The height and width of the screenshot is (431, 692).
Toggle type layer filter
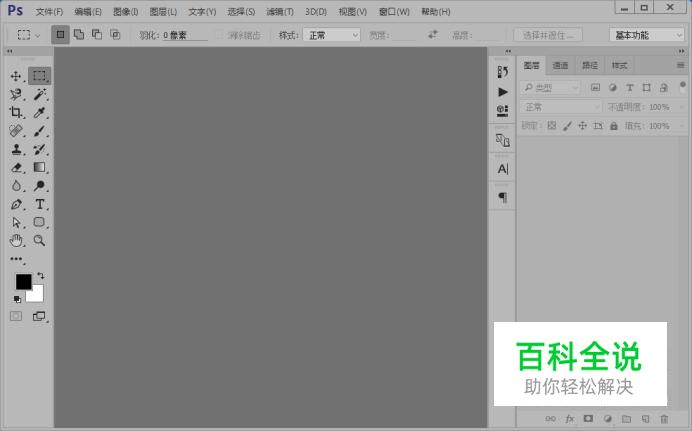[630, 87]
